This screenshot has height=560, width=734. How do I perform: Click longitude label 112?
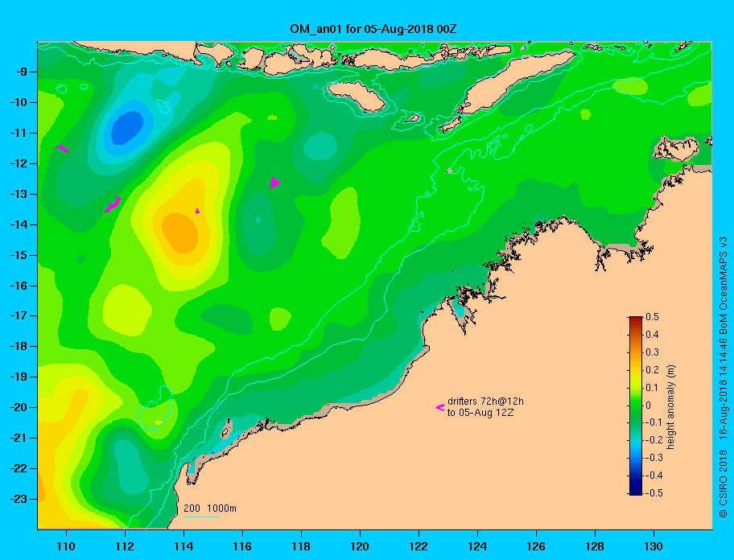[x=125, y=546]
